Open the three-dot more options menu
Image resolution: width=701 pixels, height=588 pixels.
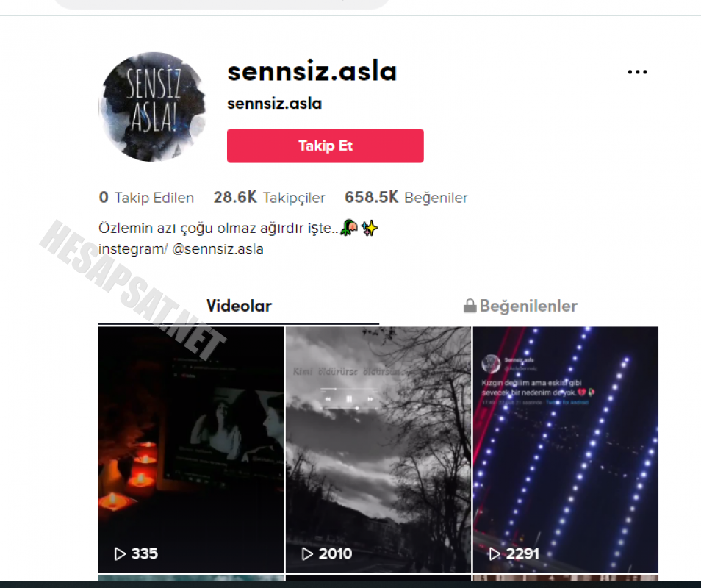coord(637,72)
